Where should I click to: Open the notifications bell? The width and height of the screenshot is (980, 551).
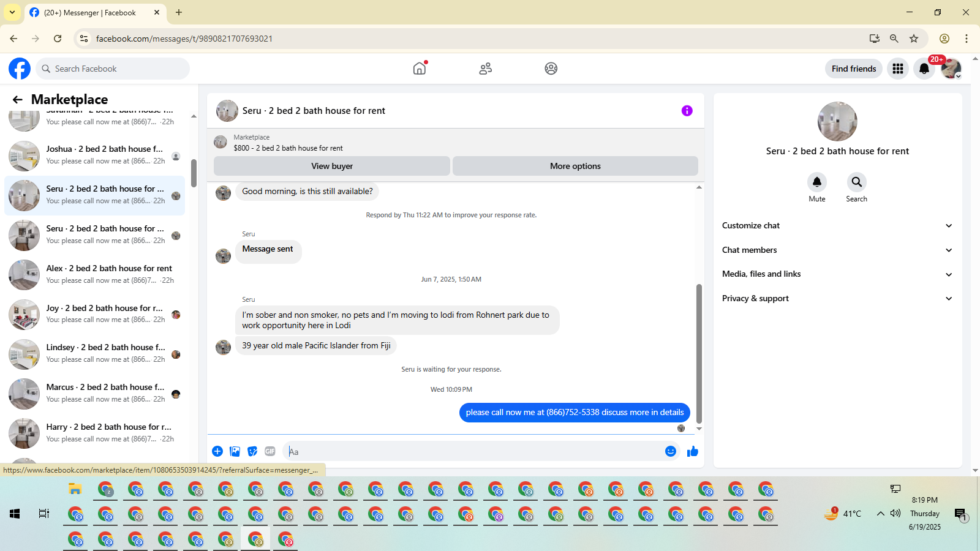click(924, 69)
